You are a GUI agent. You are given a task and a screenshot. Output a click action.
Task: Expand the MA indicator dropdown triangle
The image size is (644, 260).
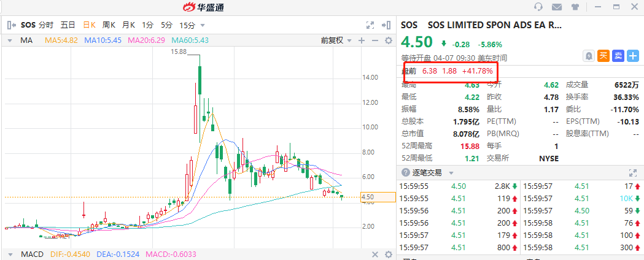[x=10, y=40]
